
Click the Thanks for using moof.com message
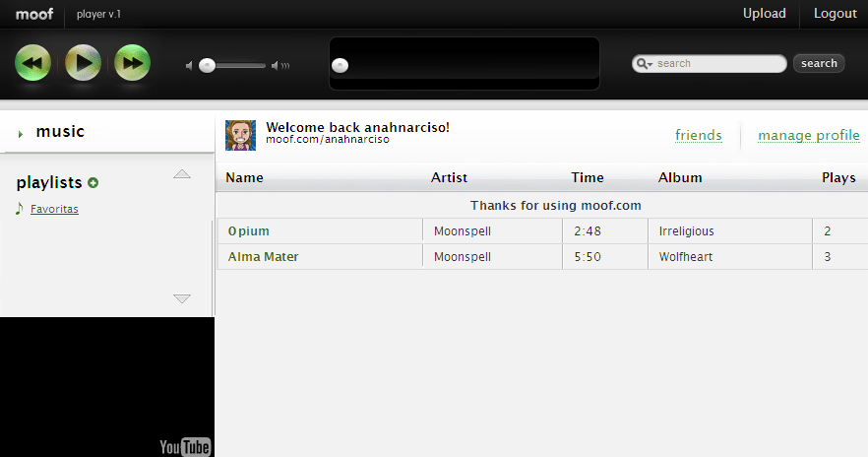coord(556,206)
